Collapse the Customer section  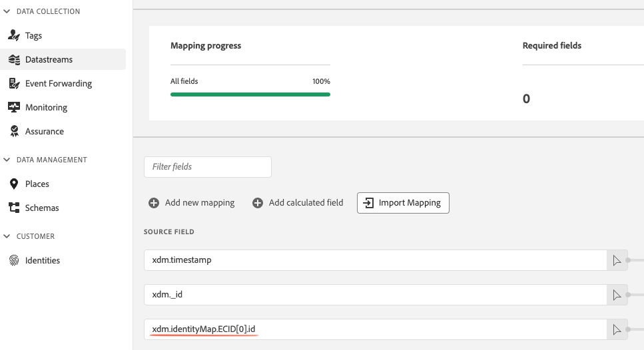[x=7, y=236]
